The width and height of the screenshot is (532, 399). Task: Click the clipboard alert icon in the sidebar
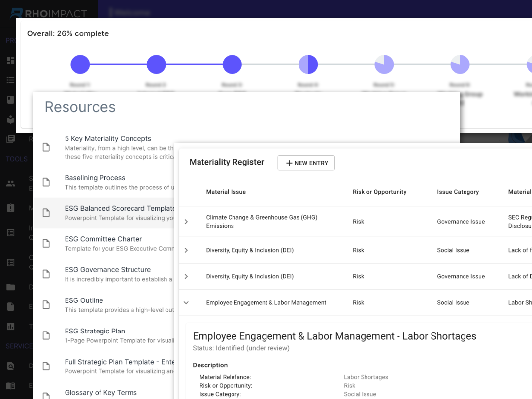point(10,208)
